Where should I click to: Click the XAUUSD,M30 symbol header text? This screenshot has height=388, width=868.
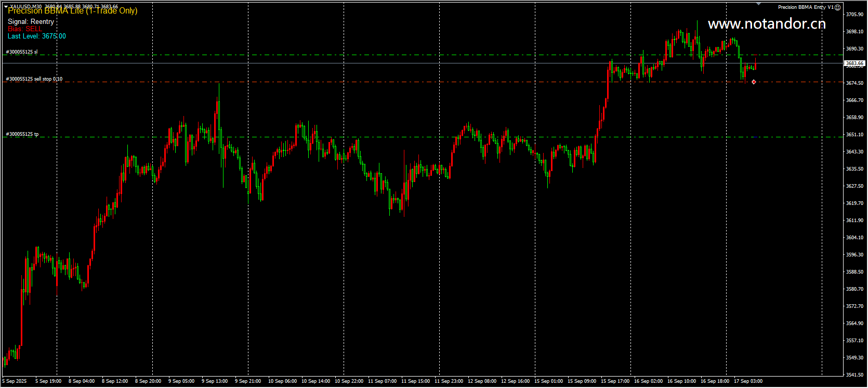point(26,7)
